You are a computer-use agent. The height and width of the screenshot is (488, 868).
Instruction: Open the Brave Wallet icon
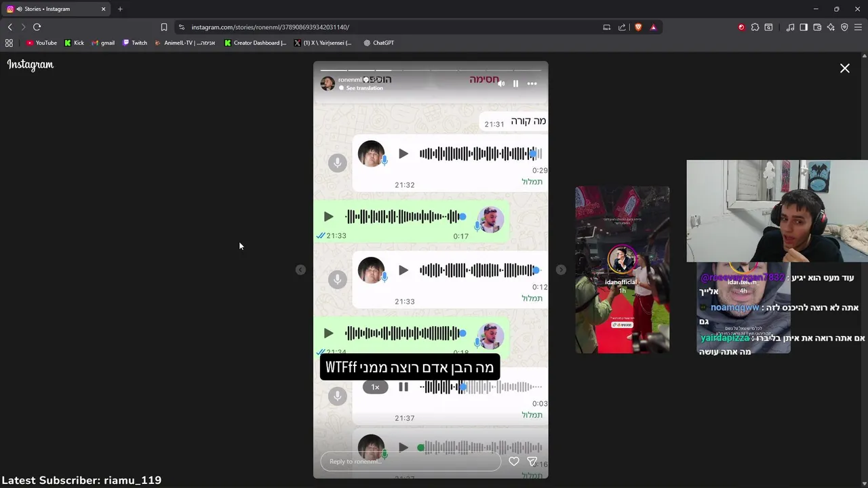[x=817, y=27]
